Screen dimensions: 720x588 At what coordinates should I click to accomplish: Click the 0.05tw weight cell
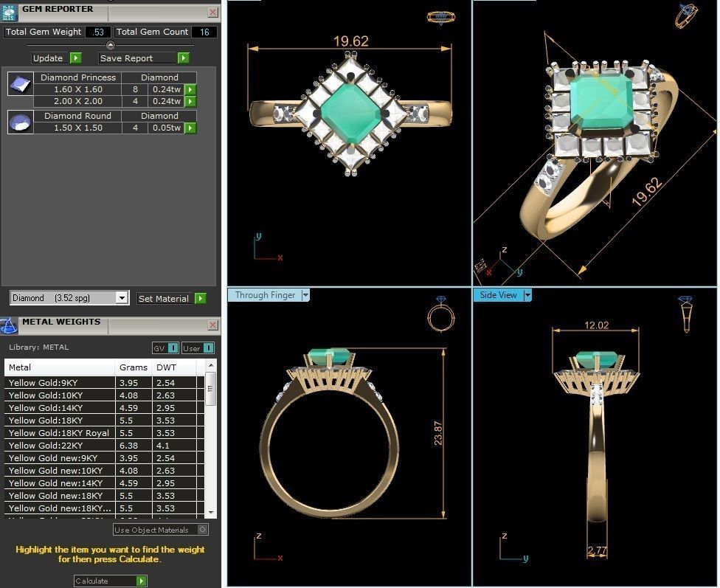pos(166,128)
